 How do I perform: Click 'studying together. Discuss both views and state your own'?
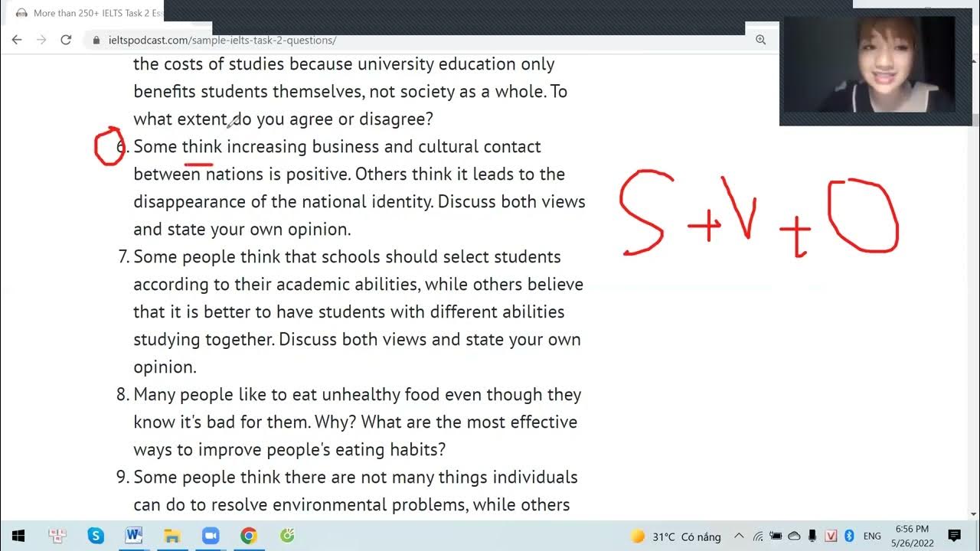coord(357,339)
